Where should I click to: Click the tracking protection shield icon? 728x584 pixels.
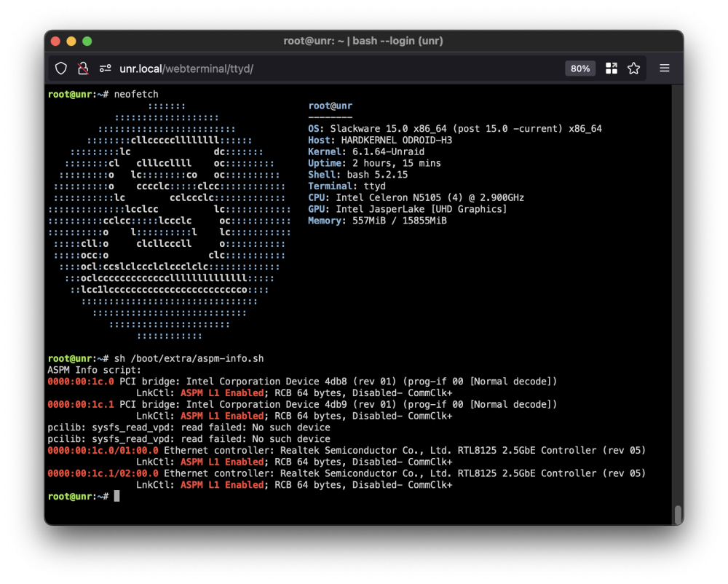(61, 68)
